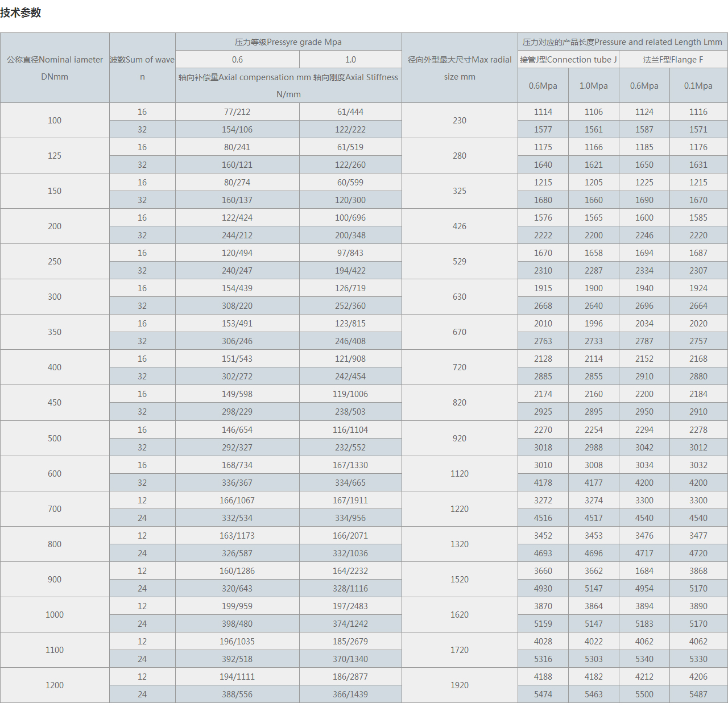Select the nominal diameter 500 cell
This screenshot has height=707, width=728.
[55, 439]
